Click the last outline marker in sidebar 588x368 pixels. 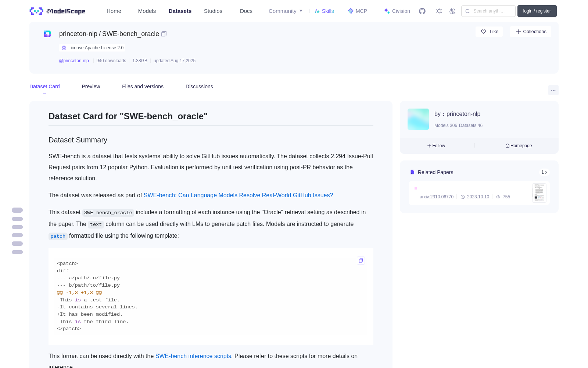(x=17, y=252)
